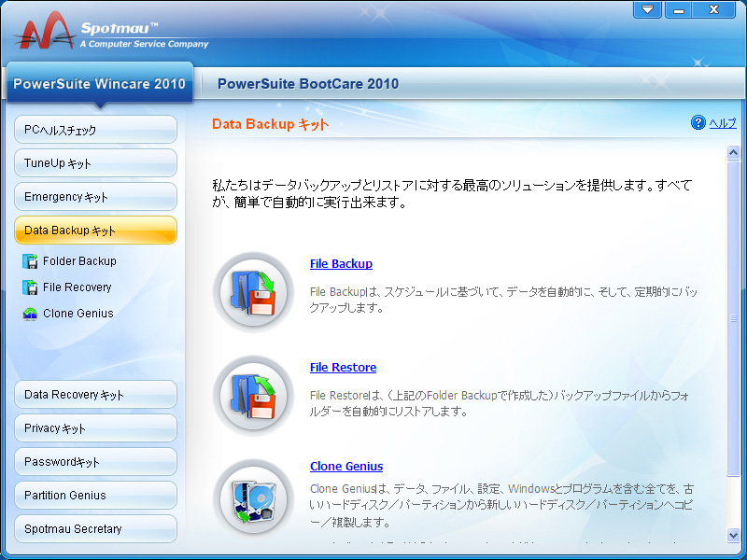Click the Folder Backup sidebar icon
The image size is (747, 560).
click(30, 261)
